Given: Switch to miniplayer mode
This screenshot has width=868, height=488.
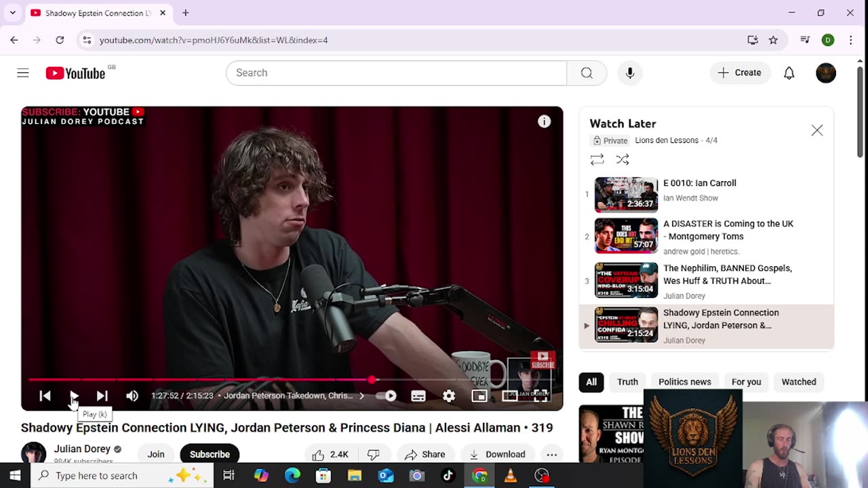Looking at the screenshot, I should (479, 396).
